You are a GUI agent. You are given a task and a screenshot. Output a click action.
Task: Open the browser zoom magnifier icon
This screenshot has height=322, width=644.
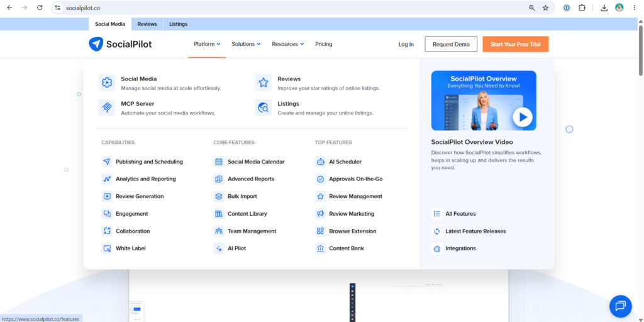[531, 8]
